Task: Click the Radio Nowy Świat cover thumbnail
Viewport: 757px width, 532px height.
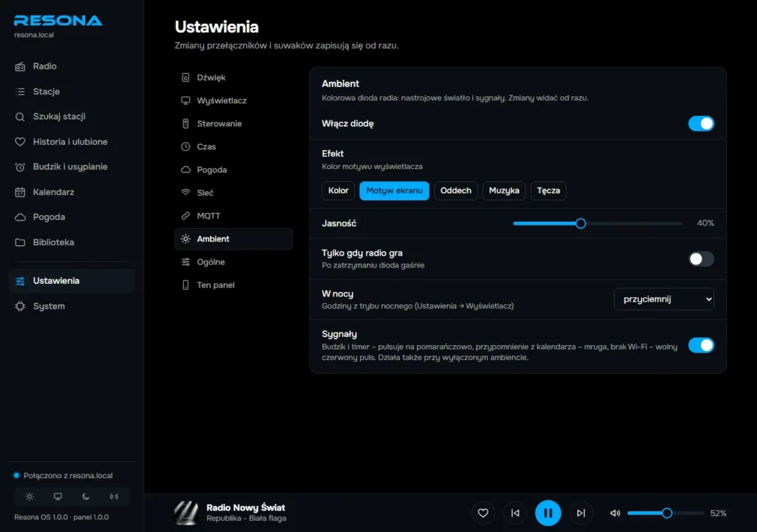Action: (x=186, y=514)
